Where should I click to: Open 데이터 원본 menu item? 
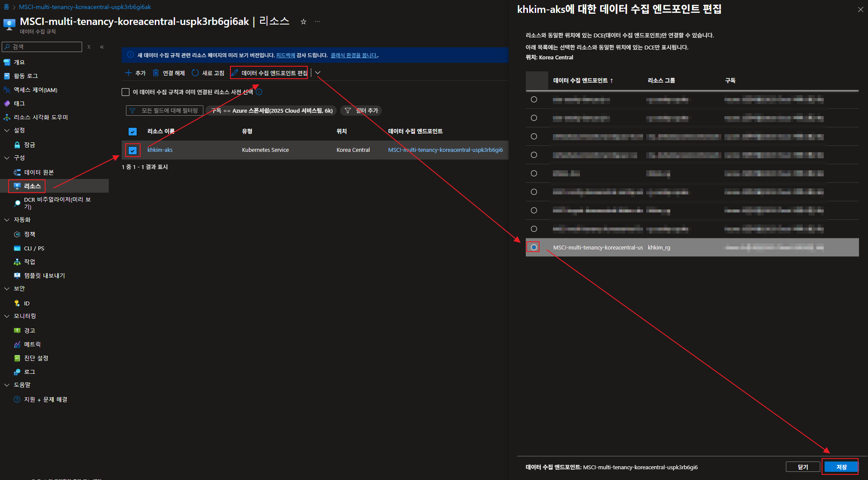[39, 172]
